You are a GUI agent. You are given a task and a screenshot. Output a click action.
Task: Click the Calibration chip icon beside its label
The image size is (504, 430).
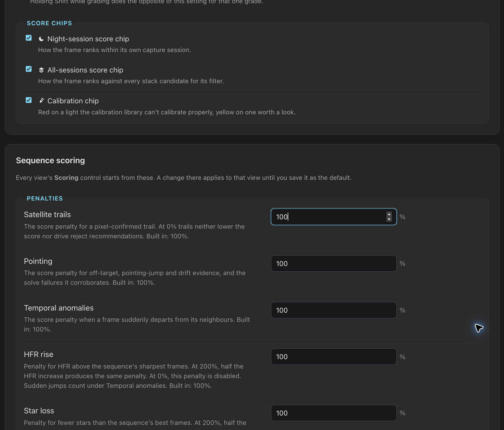click(x=41, y=101)
